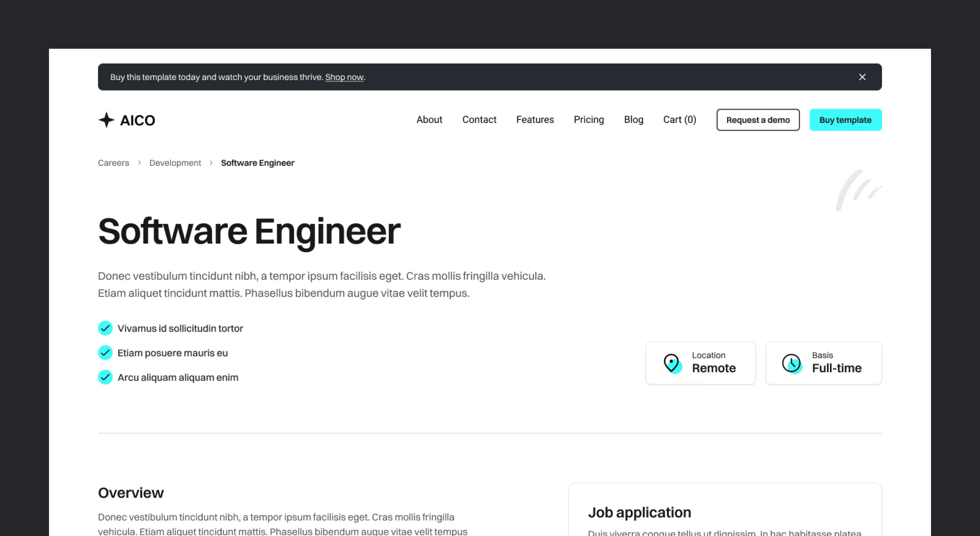Click the Basis clock icon
The height and width of the screenshot is (536, 980).
pyautogui.click(x=791, y=363)
